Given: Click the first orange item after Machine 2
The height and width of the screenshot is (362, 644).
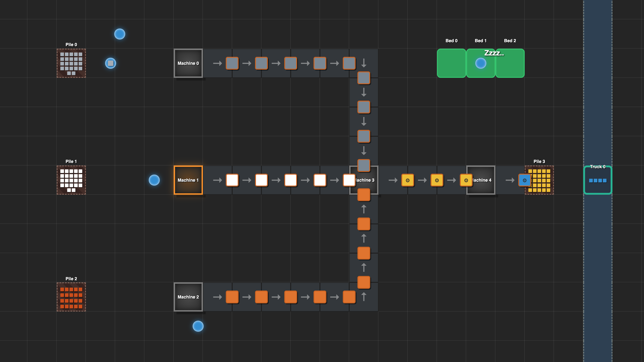Looking at the screenshot, I should pyautogui.click(x=232, y=297).
